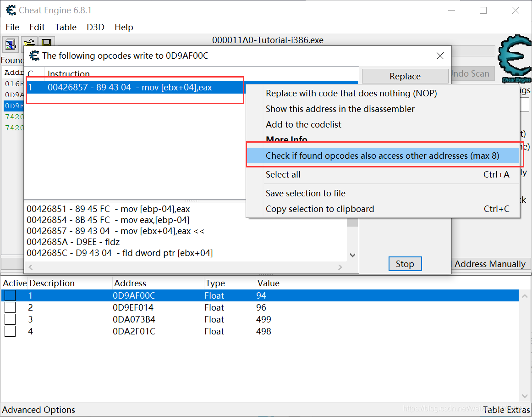Image resolution: width=532 pixels, height=417 pixels.
Task: Open the File menu
Action: (12, 27)
